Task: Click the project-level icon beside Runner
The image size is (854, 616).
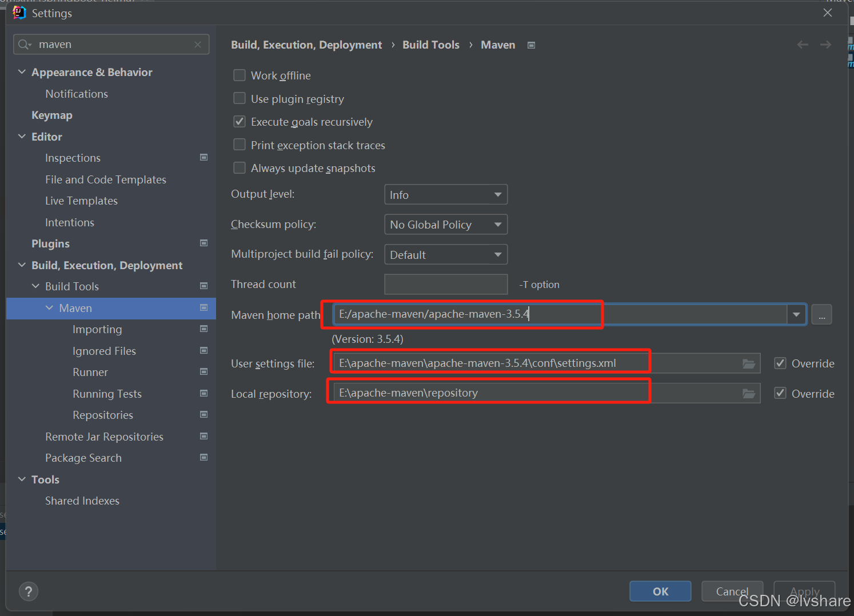Action: pos(203,371)
